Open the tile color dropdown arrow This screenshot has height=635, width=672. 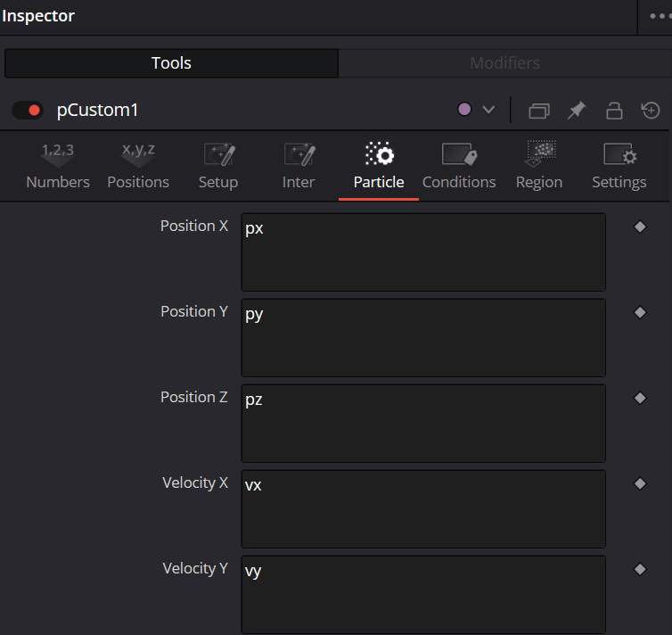488,110
